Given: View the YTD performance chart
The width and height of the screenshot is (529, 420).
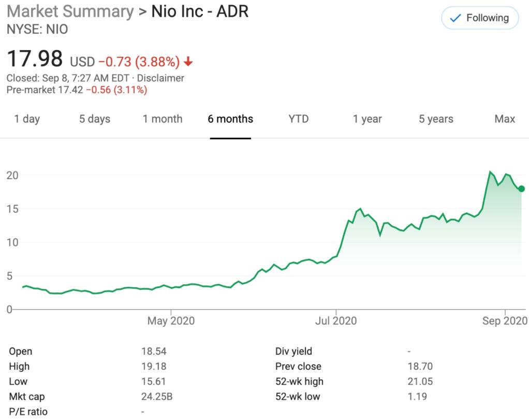Looking at the screenshot, I should [x=298, y=119].
